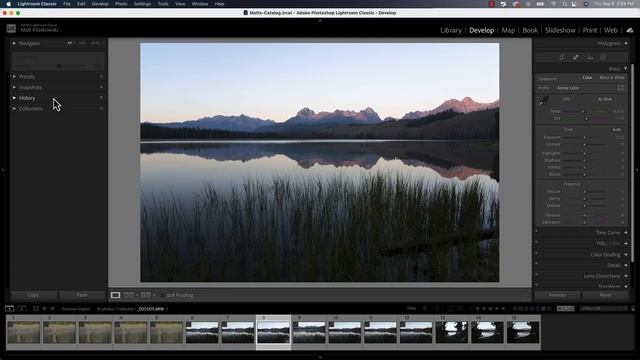Open the Apple menu
Screen dimensions: 640x360
pyautogui.click(x=8, y=4)
